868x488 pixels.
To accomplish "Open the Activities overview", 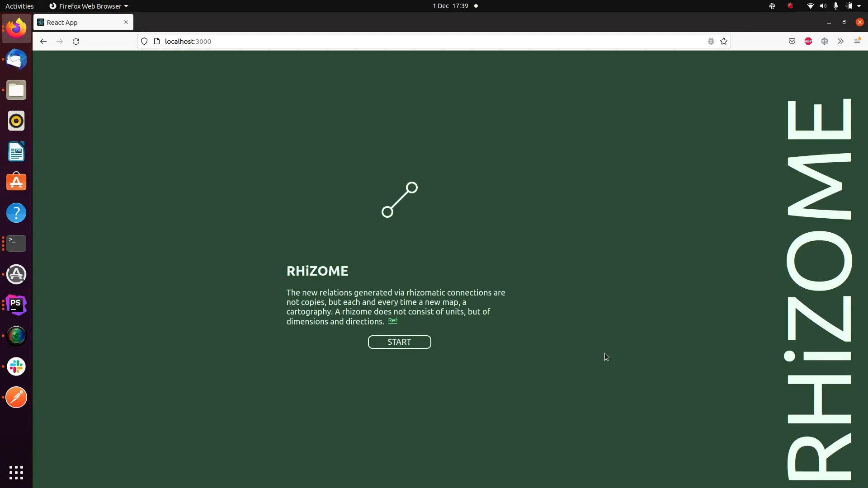I will coord(19,6).
